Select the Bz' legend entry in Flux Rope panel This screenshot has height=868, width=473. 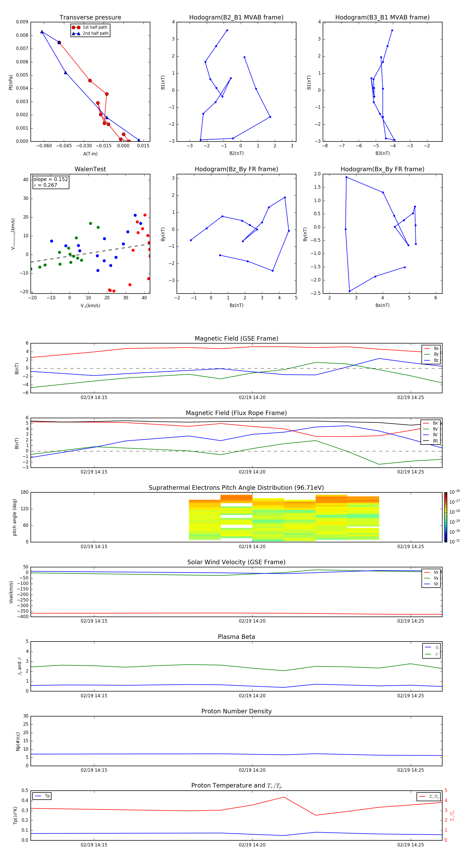click(x=431, y=435)
